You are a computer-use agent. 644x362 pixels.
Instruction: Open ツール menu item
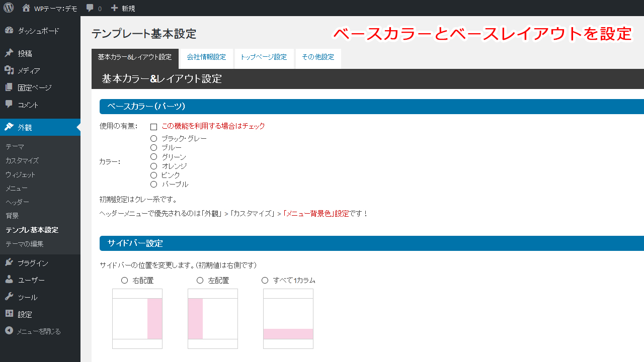click(40, 297)
